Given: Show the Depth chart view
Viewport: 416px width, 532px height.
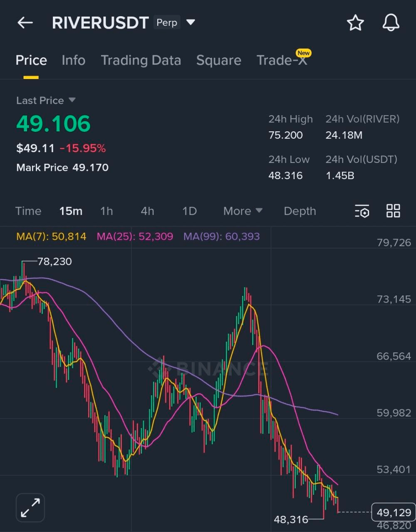Looking at the screenshot, I should click(300, 211).
